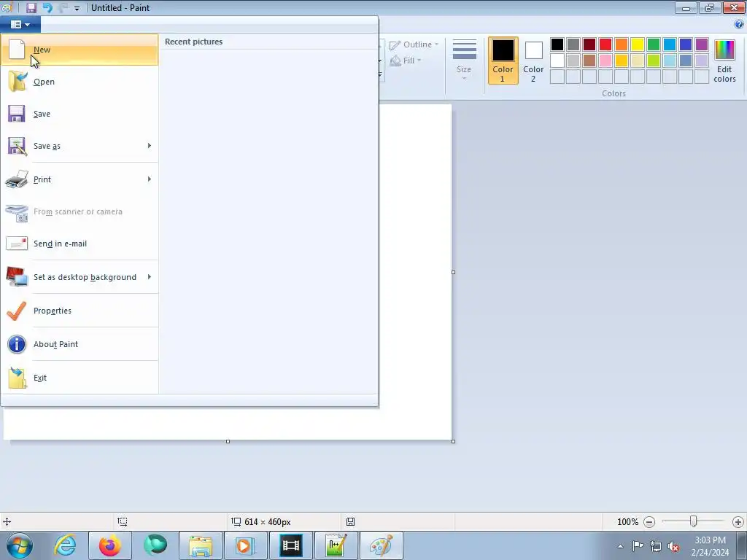Click the Recent pictures heading
Image resolution: width=747 pixels, height=560 pixels.
pos(193,42)
